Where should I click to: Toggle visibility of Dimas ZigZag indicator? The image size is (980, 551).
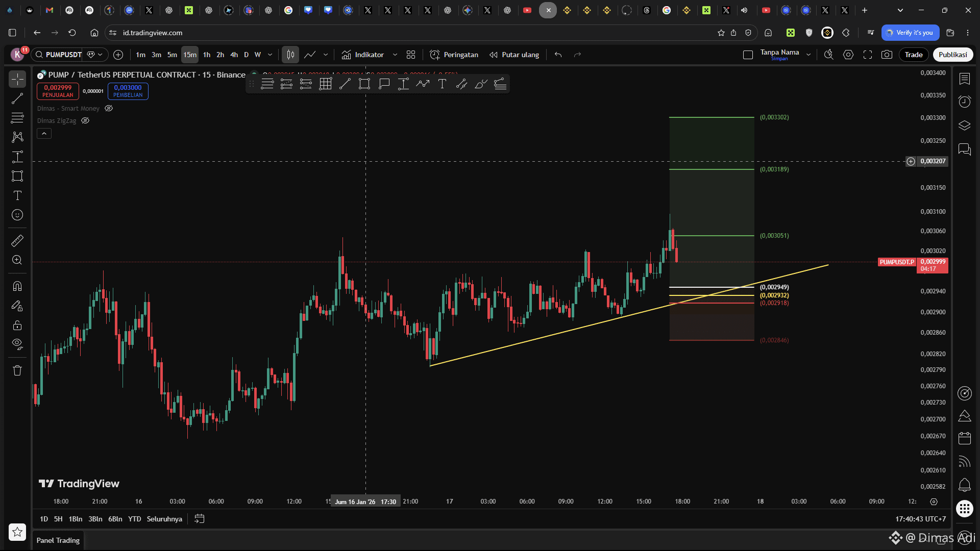[x=85, y=121]
